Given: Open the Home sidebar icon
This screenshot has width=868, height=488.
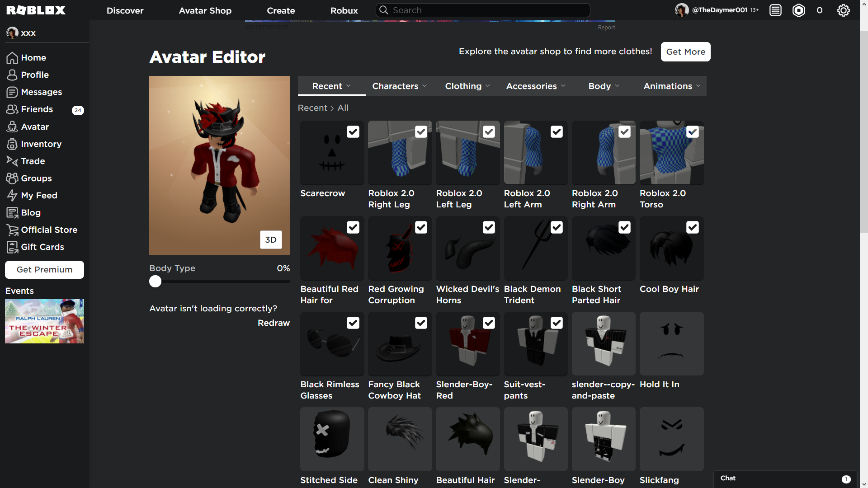Looking at the screenshot, I should point(12,58).
